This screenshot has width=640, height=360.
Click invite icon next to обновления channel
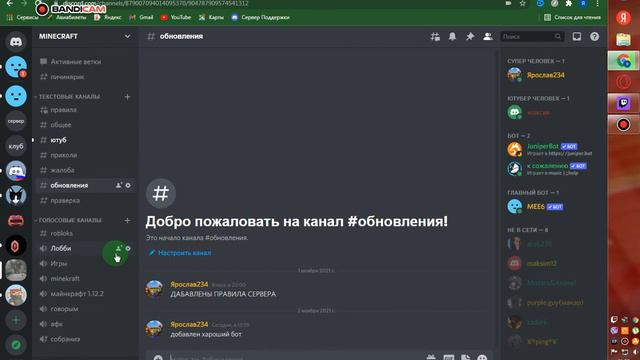point(119,185)
